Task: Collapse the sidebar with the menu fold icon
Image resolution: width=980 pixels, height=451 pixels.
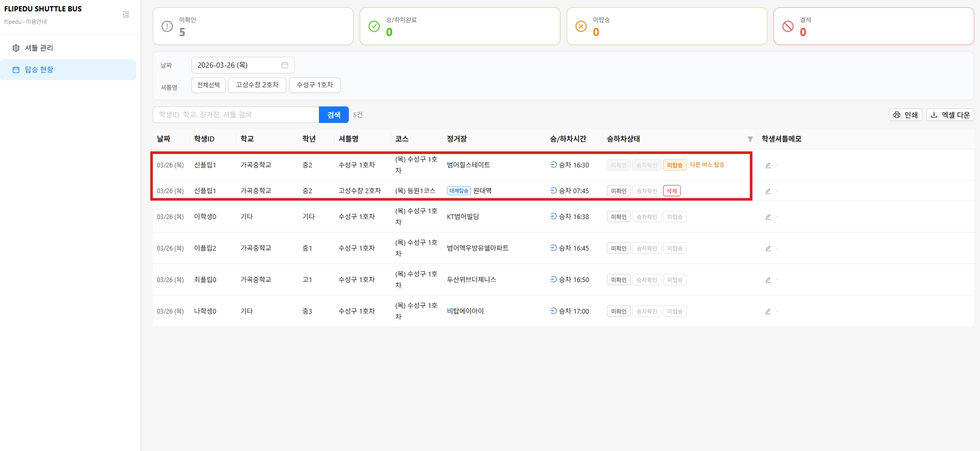Action: 126,14
